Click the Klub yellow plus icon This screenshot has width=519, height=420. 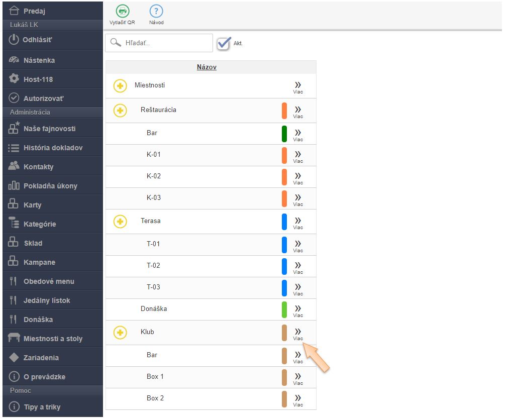[120, 332]
